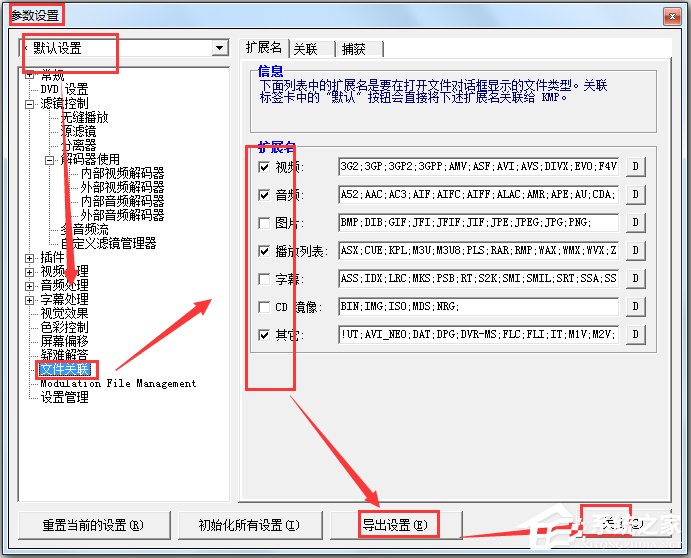
Task: Select 外部音频解码器 in the tree
Action: (x=123, y=216)
